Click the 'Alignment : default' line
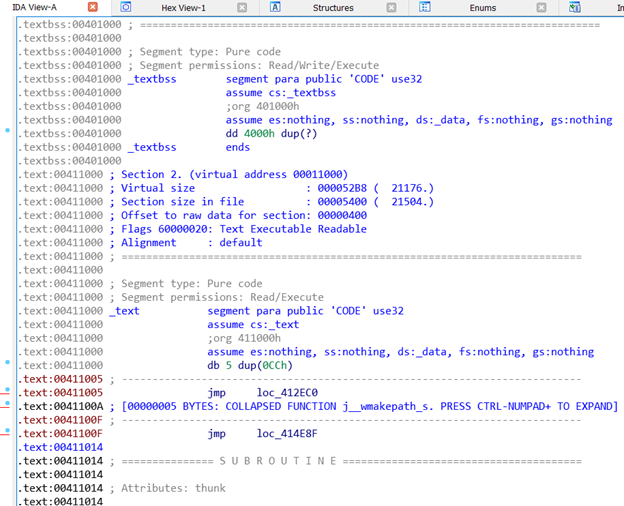Screen dimensions: 624x506 tap(191, 242)
